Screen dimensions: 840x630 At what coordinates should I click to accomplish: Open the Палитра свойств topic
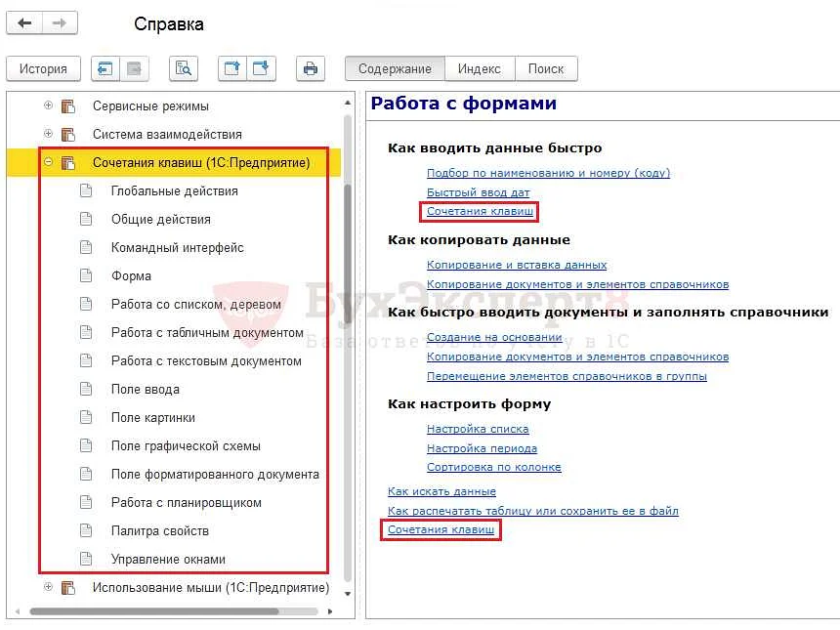[x=160, y=531]
